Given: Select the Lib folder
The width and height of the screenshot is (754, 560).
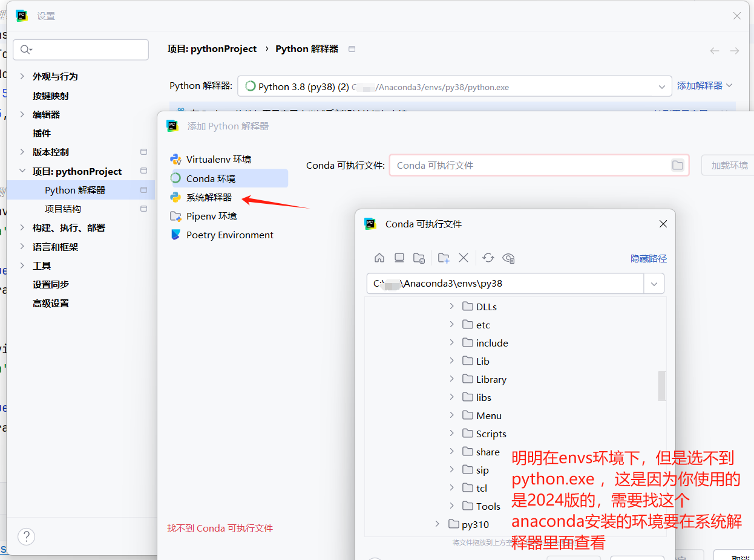Looking at the screenshot, I should pyautogui.click(x=476, y=361).
